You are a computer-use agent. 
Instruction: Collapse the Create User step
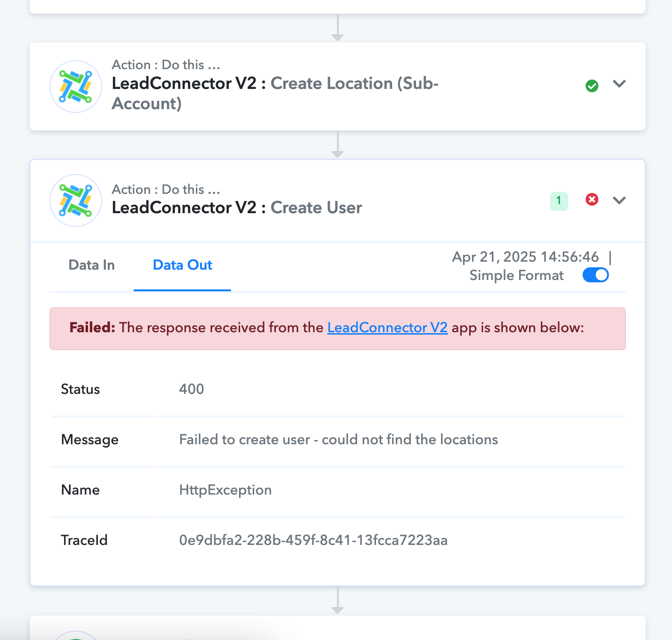(x=619, y=200)
